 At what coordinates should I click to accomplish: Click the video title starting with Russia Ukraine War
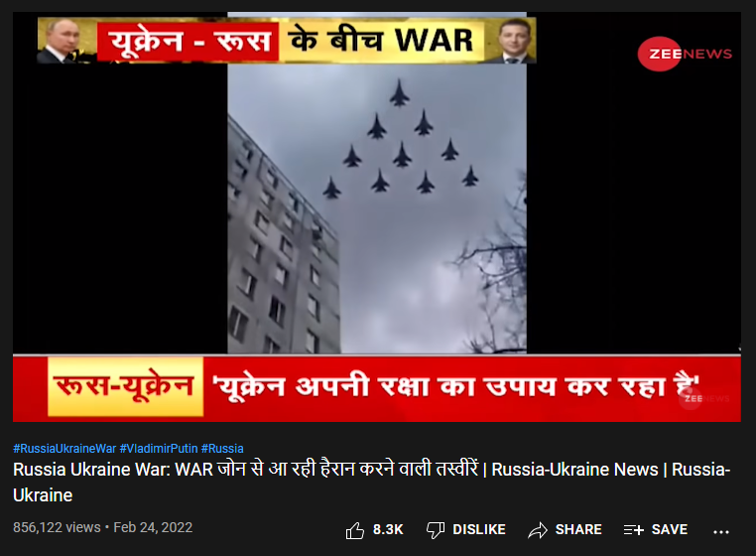click(x=372, y=483)
